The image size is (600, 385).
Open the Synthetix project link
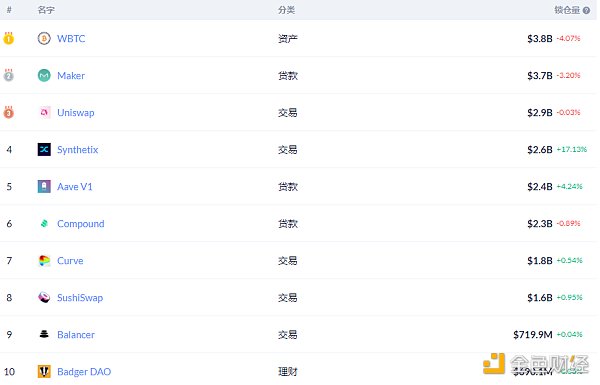click(x=78, y=150)
